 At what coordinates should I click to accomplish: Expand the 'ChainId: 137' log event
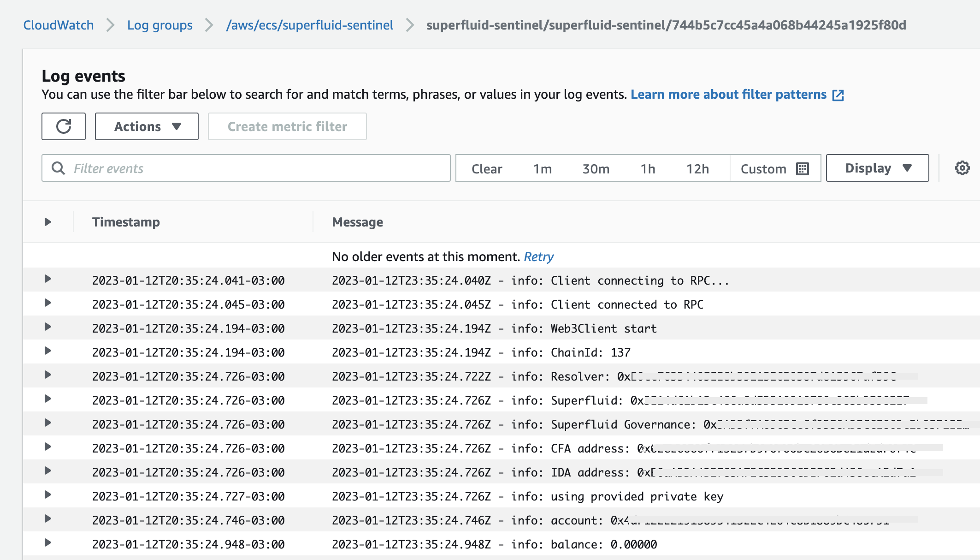pyautogui.click(x=47, y=351)
